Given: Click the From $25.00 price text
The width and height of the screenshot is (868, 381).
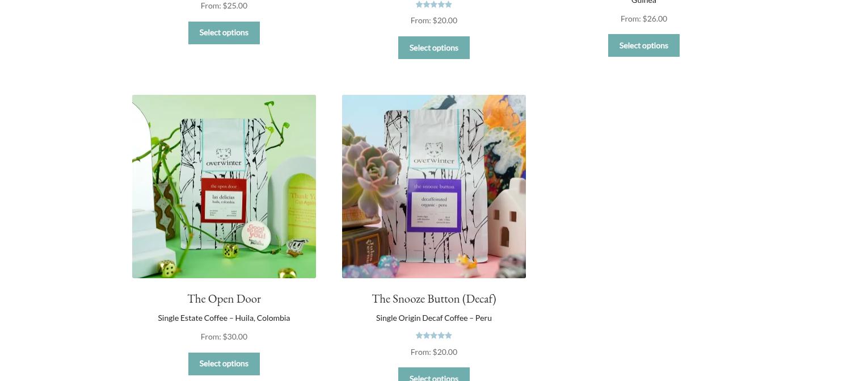Looking at the screenshot, I should [224, 6].
